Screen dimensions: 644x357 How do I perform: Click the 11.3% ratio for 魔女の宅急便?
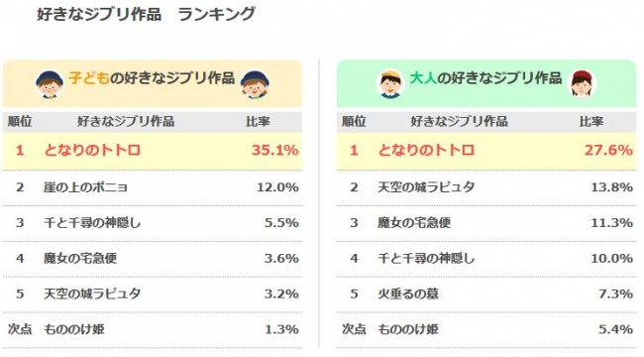611,223
